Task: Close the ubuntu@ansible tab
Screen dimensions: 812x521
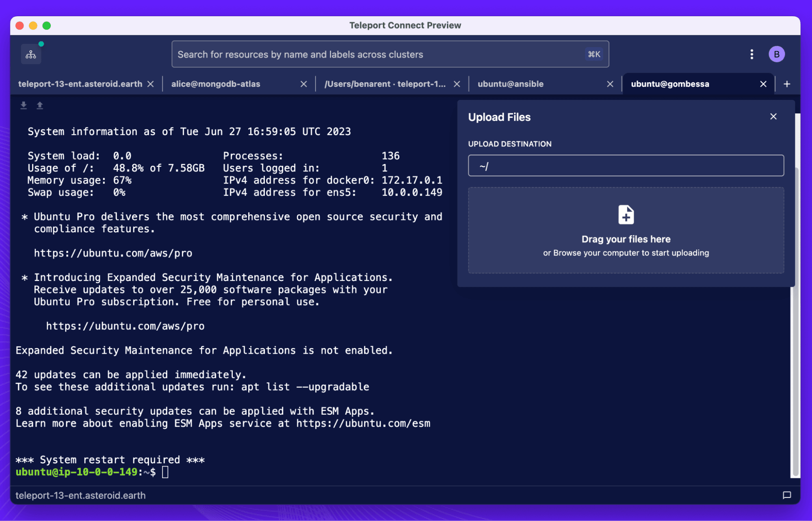Action: (x=610, y=84)
